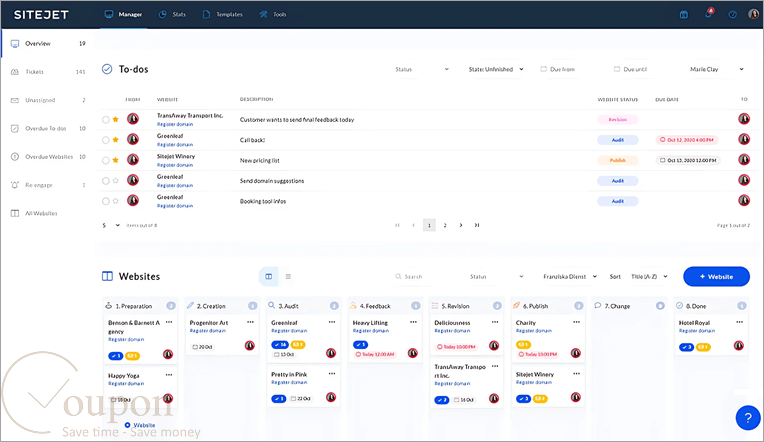Open the Marie Clay assignee dropdown

click(716, 69)
